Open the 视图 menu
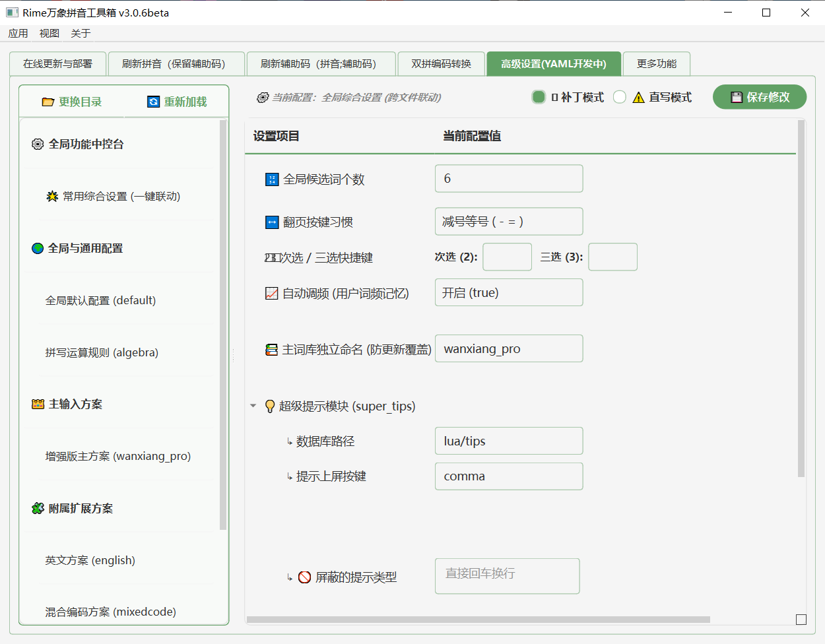Screen dimensions: 825x644 [x=49, y=34]
